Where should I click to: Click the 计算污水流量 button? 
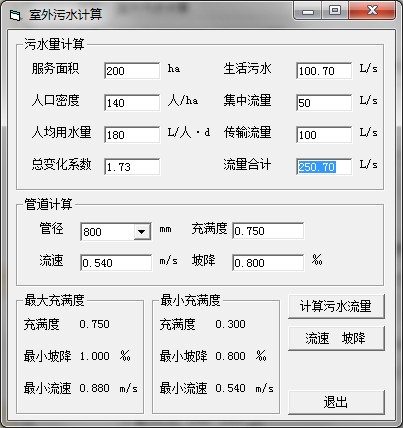(x=336, y=306)
